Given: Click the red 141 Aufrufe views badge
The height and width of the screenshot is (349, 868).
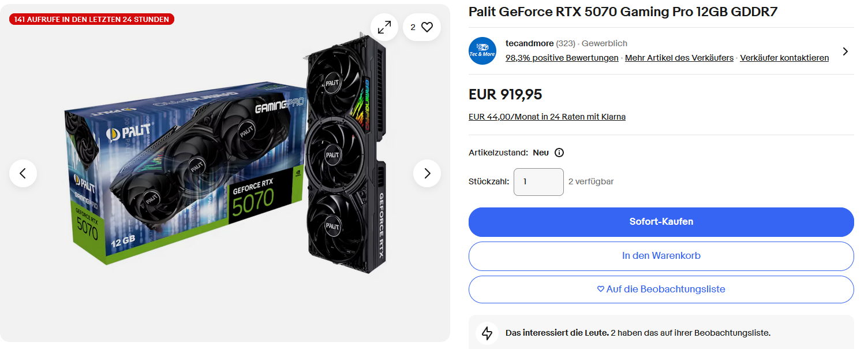Looking at the screenshot, I should (92, 19).
